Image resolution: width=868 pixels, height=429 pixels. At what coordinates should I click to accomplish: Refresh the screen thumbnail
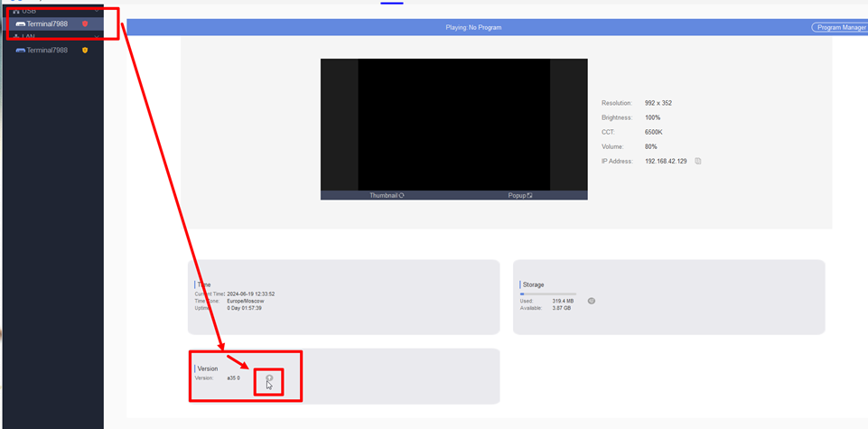[x=387, y=195]
